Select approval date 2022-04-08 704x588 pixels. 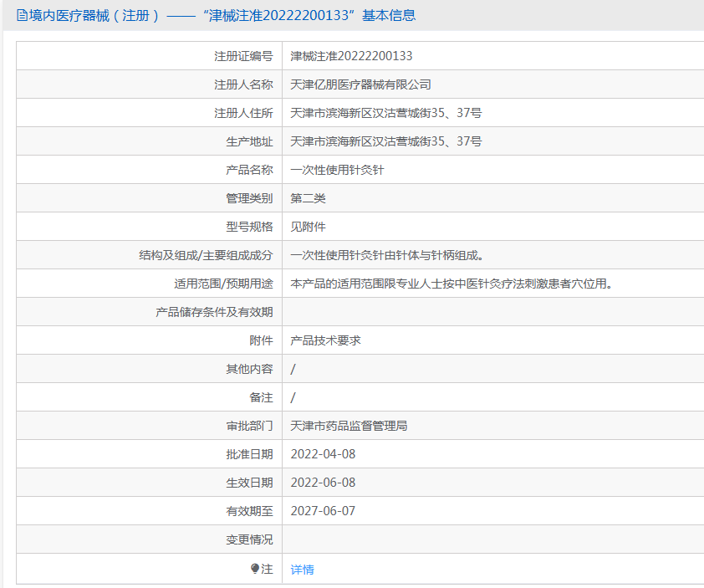coord(323,454)
